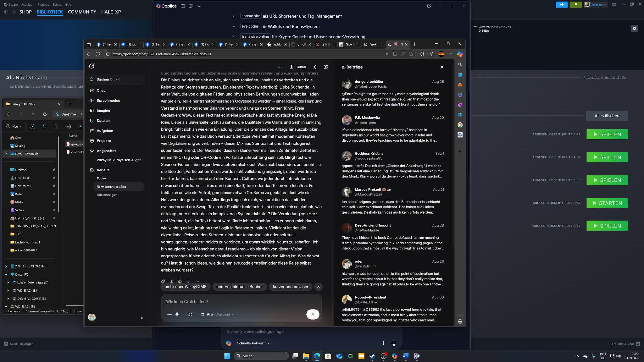Image resolution: width=644 pixels, height=362 pixels.
Task: Select New conversation in Verlauf list
Action: (x=111, y=187)
